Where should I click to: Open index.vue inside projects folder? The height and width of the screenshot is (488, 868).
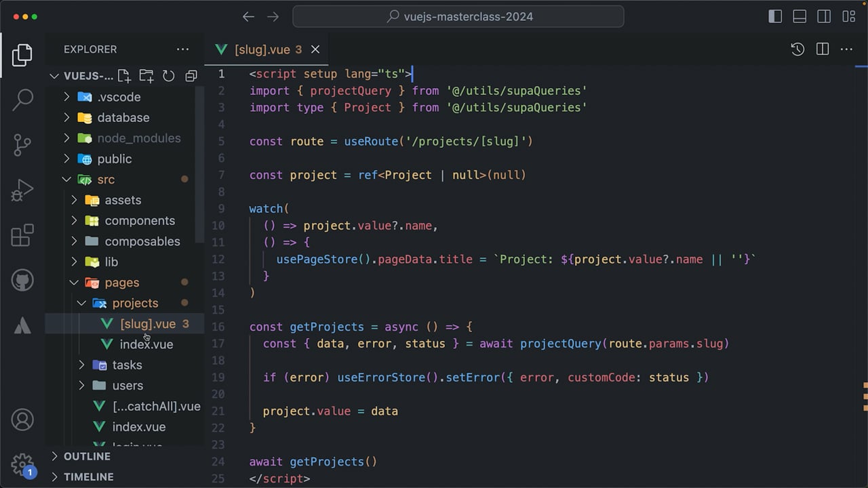click(146, 344)
